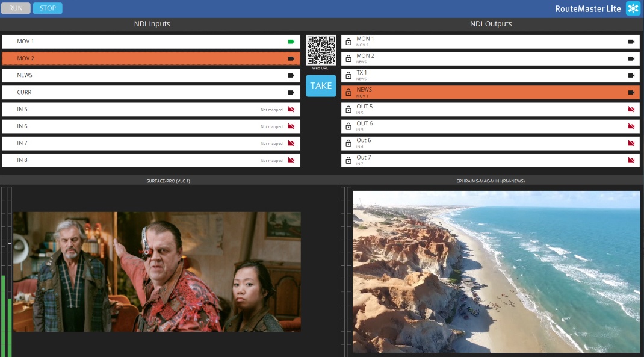Screen dimensions: 644x357
Task: Select the 'IN 5' input name
Action: point(22,110)
